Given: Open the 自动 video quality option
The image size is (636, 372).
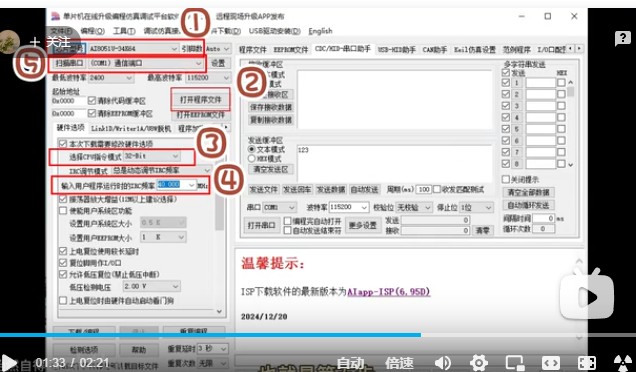Looking at the screenshot, I should tap(351, 362).
